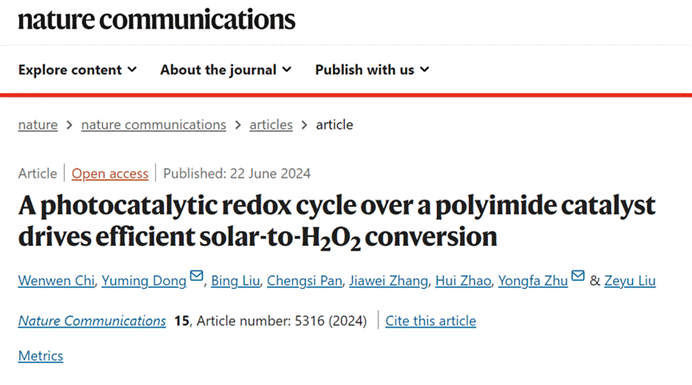View author Jiawei Zhang details
692x385 pixels.
[389, 281]
